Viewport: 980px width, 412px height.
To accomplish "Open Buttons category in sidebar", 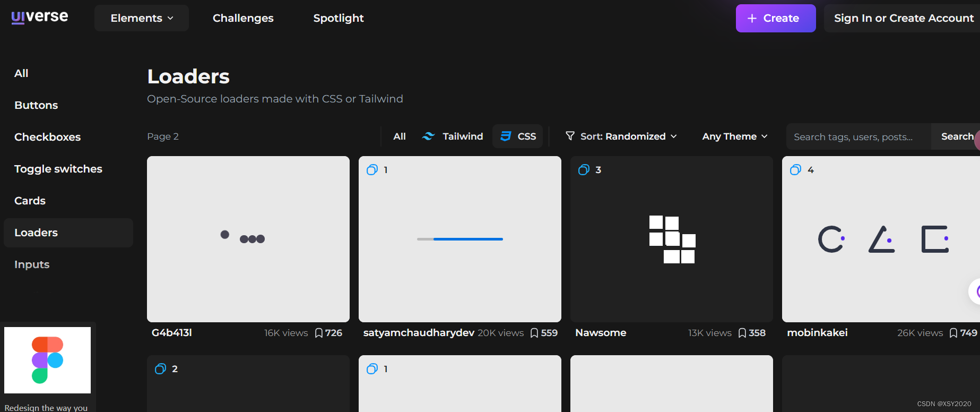I will tap(36, 105).
